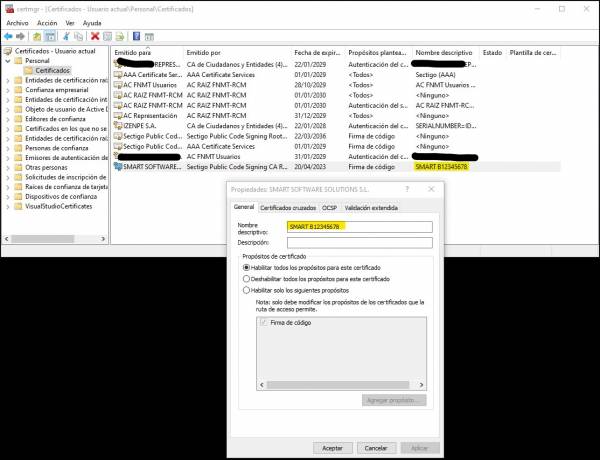
Task: Expand the Solicitudes de inscripción node
Action: click(8, 177)
